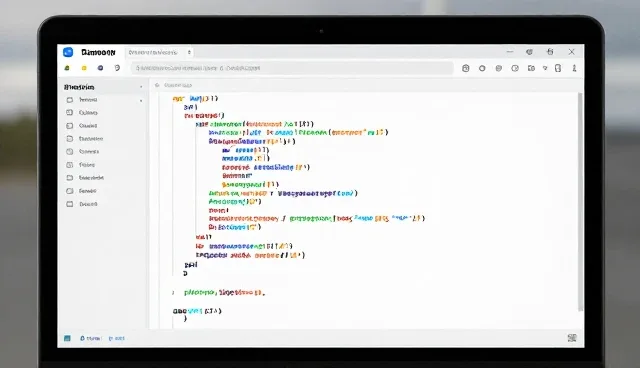Click the blue app logo in title bar
The width and height of the screenshot is (640, 368).
pos(68,52)
